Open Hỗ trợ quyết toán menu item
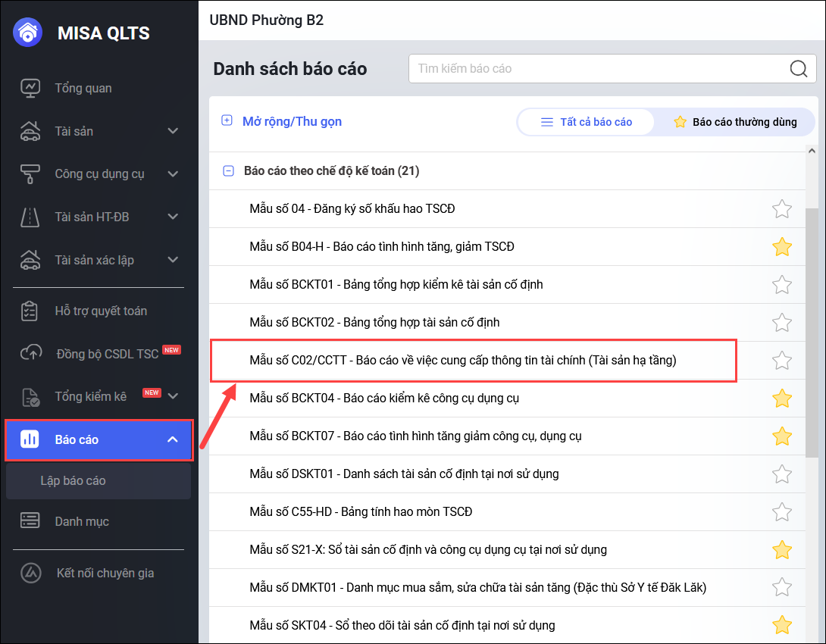This screenshot has width=826, height=644. pos(101,311)
